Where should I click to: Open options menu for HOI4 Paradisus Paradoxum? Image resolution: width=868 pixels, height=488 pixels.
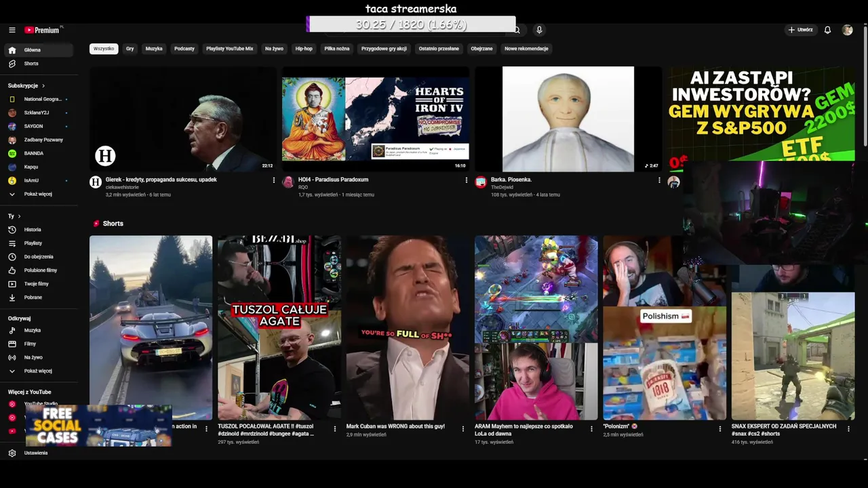466,180
